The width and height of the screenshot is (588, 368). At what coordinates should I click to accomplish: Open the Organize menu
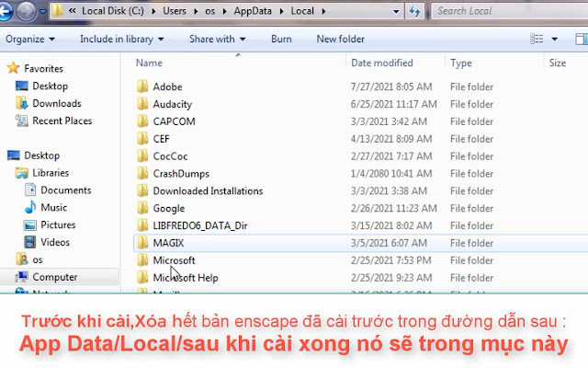click(30, 39)
